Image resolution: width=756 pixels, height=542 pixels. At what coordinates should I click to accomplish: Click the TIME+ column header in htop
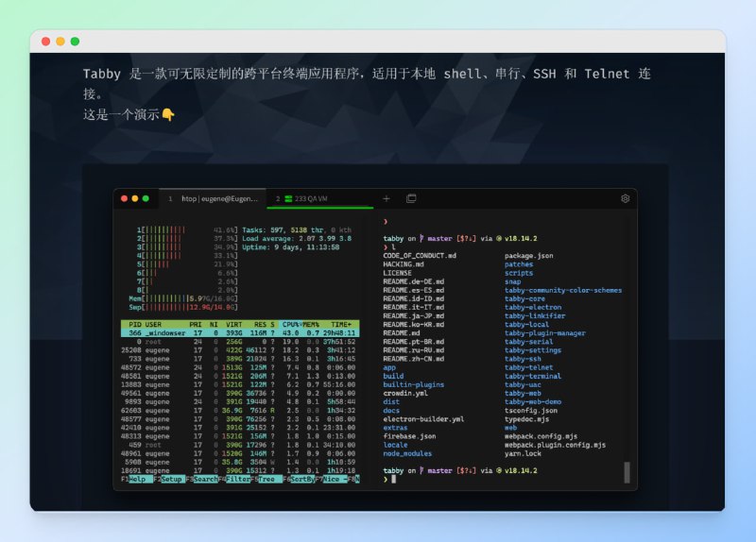[341, 324]
